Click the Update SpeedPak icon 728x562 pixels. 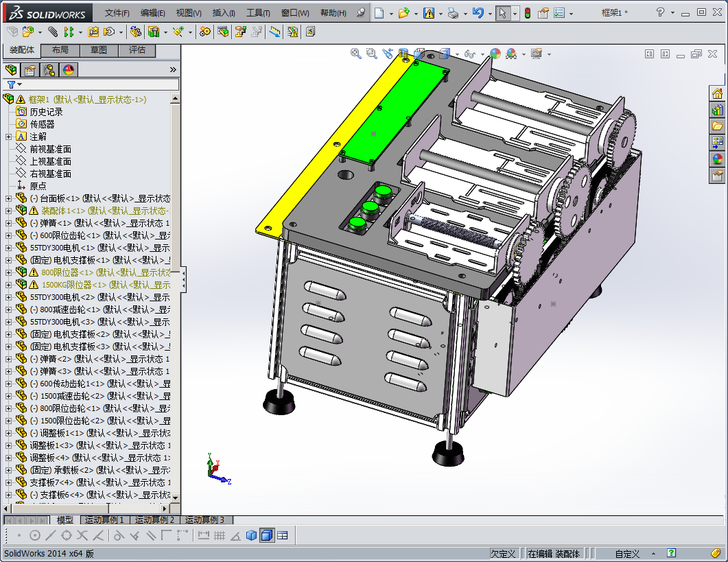[x=292, y=32]
